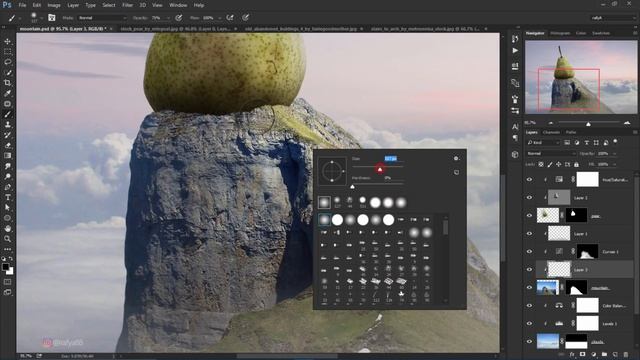Open the layer blend mode dropdown
This screenshot has width=640, height=360.
pyautogui.click(x=551, y=153)
